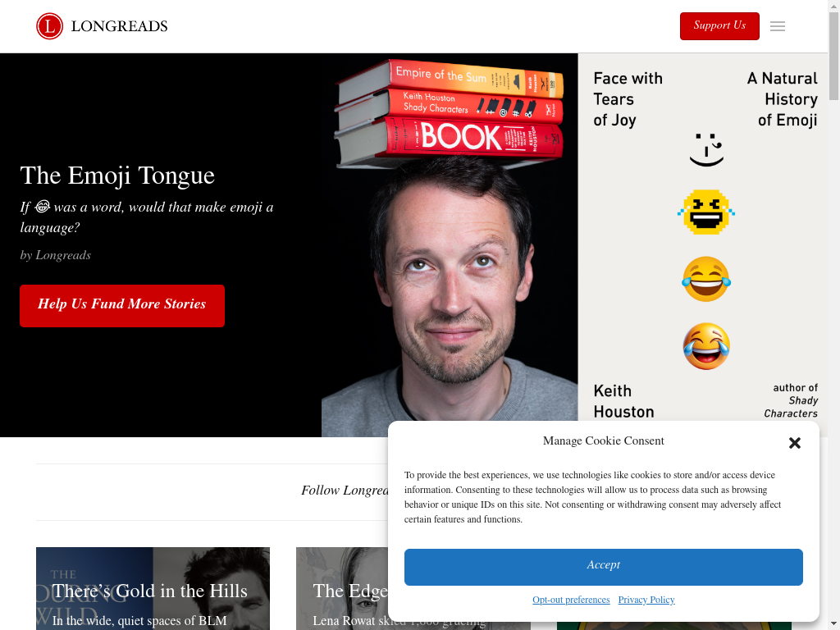
Task: Click the by Longreads author byline
Action: tap(56, 255)
